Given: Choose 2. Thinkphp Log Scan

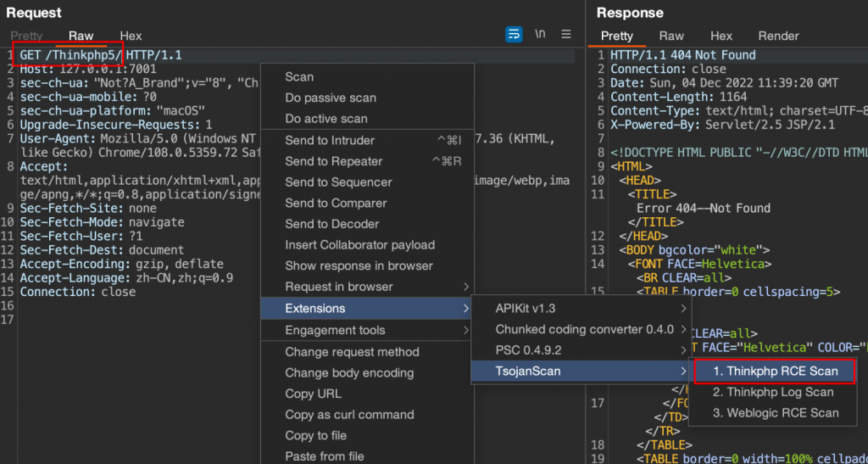Looking at the screenshot, I should pyautogui.click(x=772, y=392).
